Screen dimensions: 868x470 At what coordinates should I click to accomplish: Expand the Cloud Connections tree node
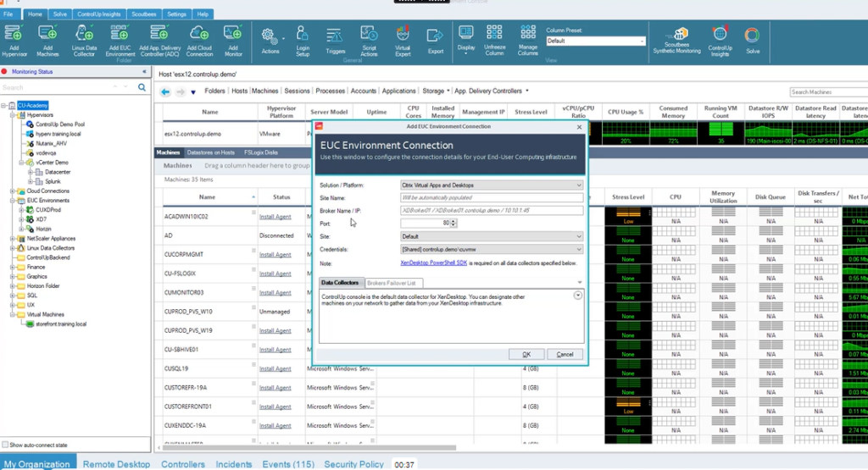13,191
